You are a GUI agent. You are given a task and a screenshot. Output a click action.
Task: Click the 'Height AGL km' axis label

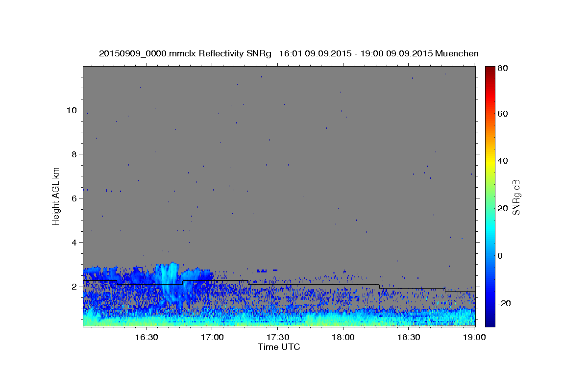pos(56,196)
